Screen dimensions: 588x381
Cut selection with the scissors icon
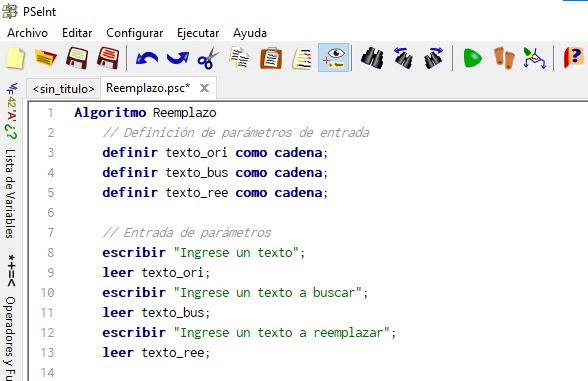click(x=208, y=58)
